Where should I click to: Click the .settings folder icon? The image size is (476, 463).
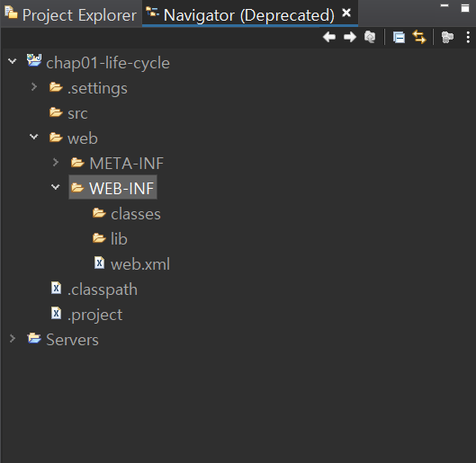click(56, 87)
